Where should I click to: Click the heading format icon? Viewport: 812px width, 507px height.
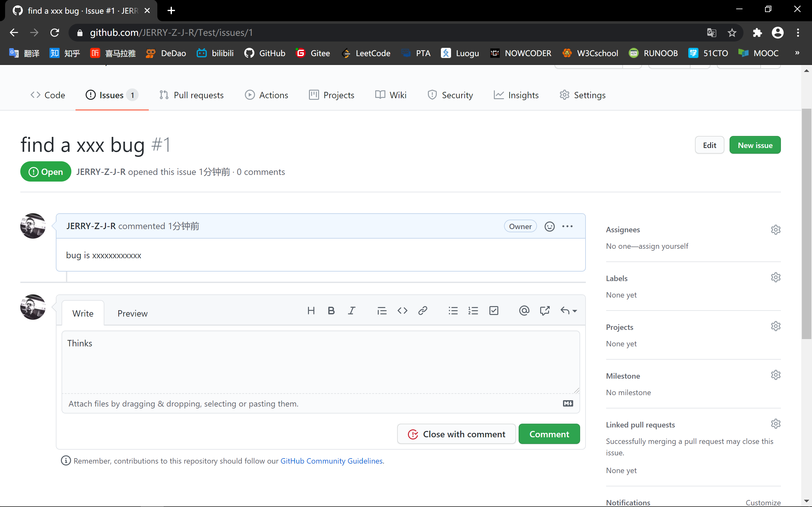[311, 311]
